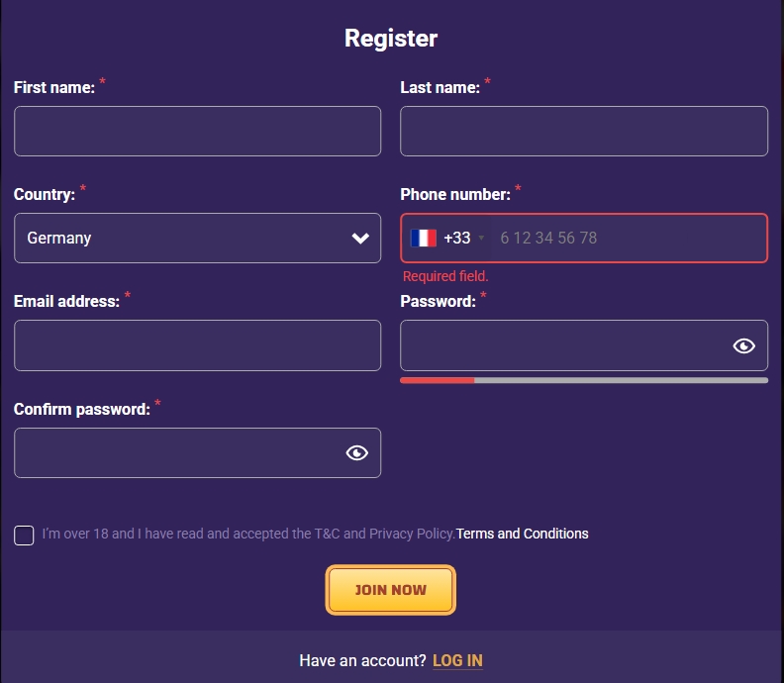Click the Register heading
The image size is (784, 683).
(391, 39)
